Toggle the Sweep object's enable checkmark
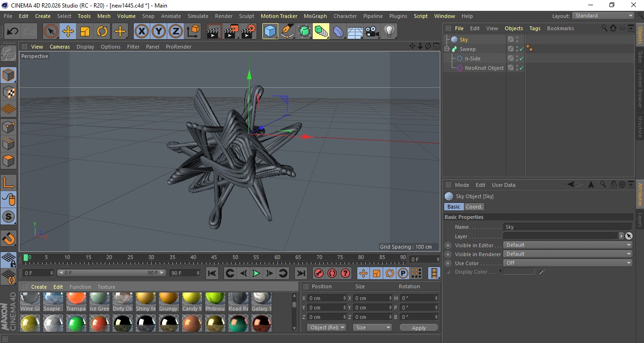 pyautogui.click(x=522, y=49)
